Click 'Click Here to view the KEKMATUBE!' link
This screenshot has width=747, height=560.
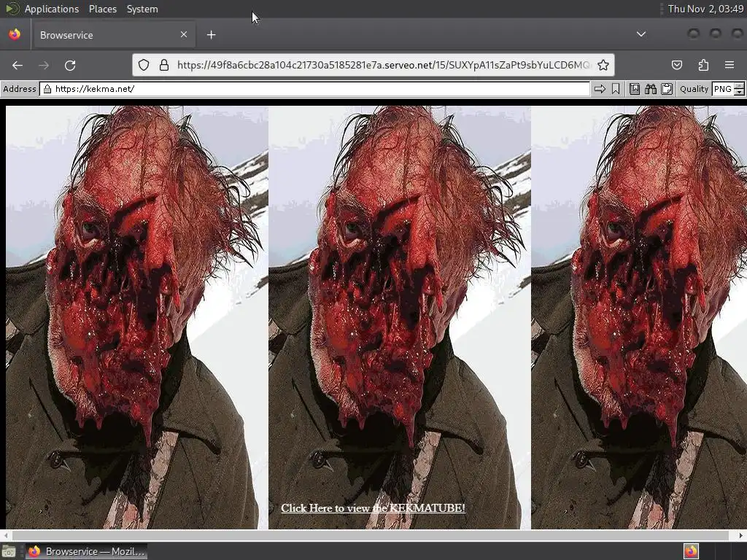[x=373, y=508]
